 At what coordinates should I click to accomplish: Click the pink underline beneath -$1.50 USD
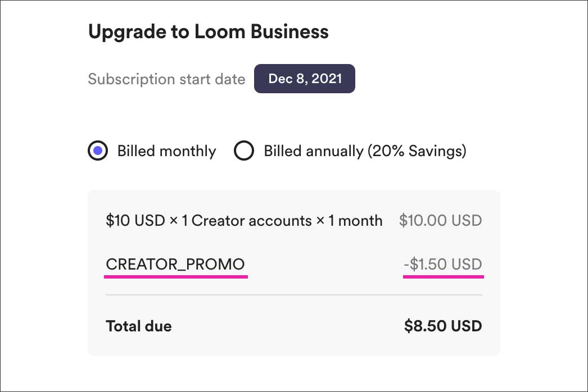pyautogui.click(x=444, y=276)
